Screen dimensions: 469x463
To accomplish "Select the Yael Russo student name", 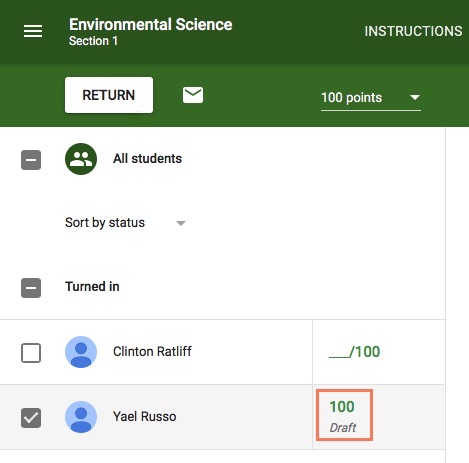I will (x=145, y=416).
